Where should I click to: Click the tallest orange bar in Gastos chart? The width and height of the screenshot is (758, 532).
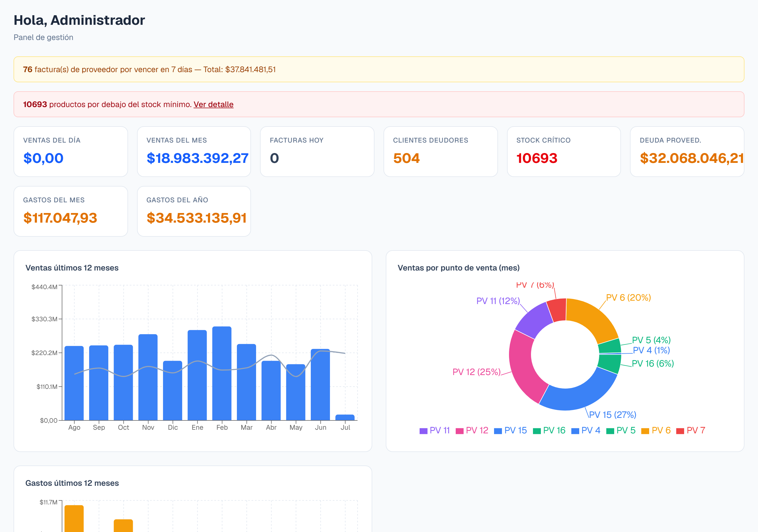click(x=74, y=518)
